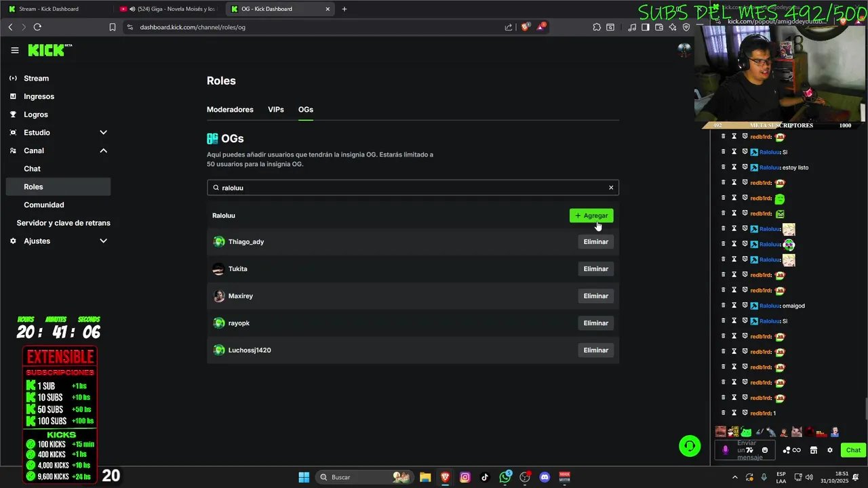The width and height of the screenshot is (868, 488).
Task: Open File Explorer from the taskbar
Action: click(x=425, y=477)
